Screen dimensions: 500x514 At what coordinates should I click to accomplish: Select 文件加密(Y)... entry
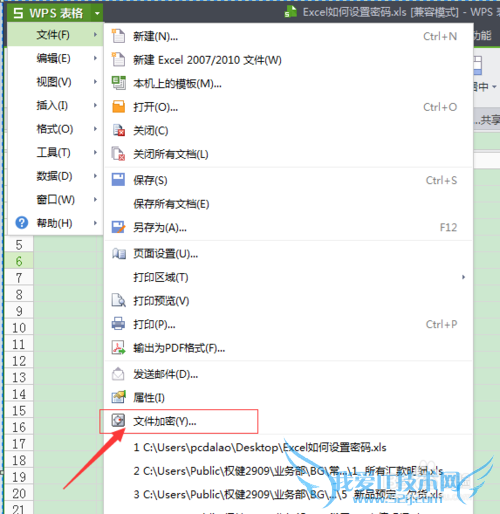point(289,421)
